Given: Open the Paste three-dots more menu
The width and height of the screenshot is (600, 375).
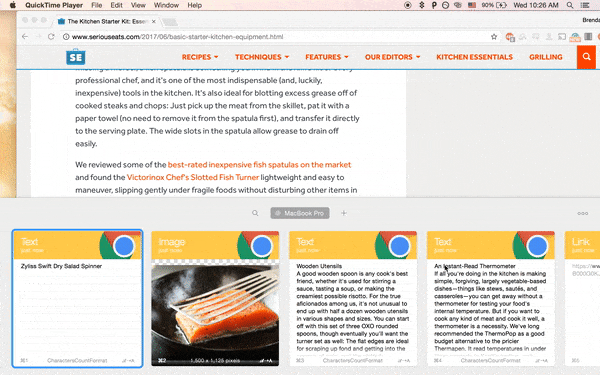Looking at the screenshot, I should coord(582,213).
